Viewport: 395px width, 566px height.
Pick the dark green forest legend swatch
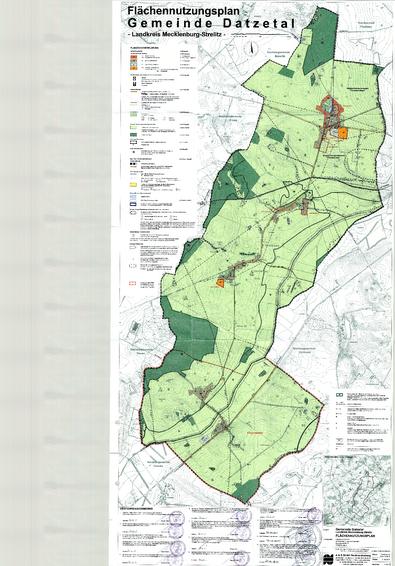(133, 134)
